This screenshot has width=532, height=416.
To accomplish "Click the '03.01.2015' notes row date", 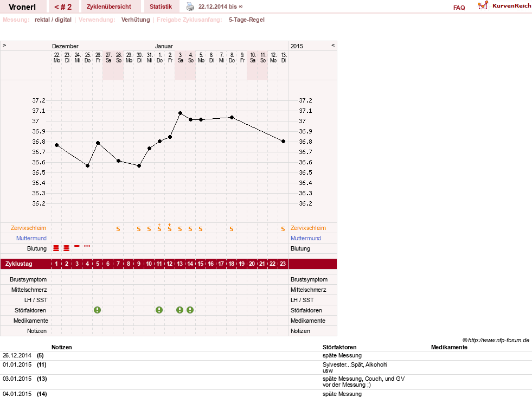I will [x=17, y=379].
